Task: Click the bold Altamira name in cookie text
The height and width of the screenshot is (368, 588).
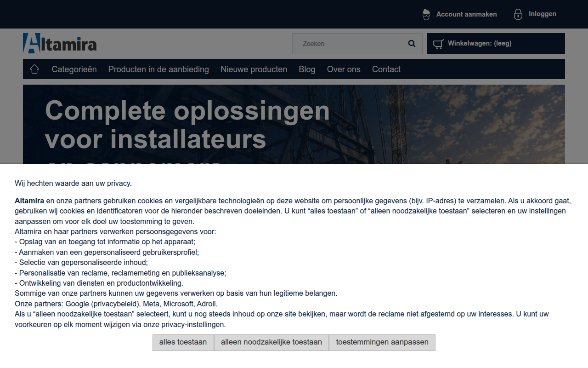Action: pos(29,201)
